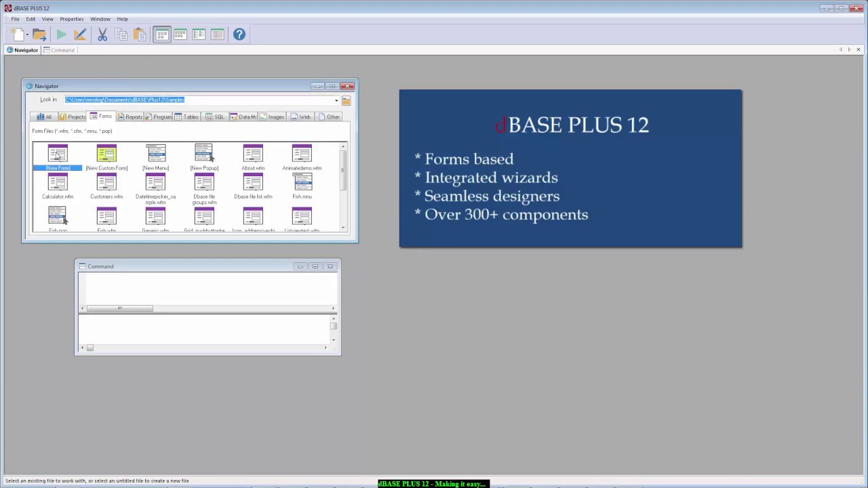Select the Forms tab in the Navigator
The image size is (868, 488).
101,117
